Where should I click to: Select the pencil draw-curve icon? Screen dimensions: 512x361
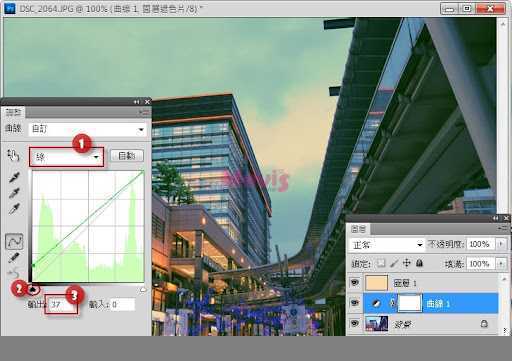[x=14, y=257]
